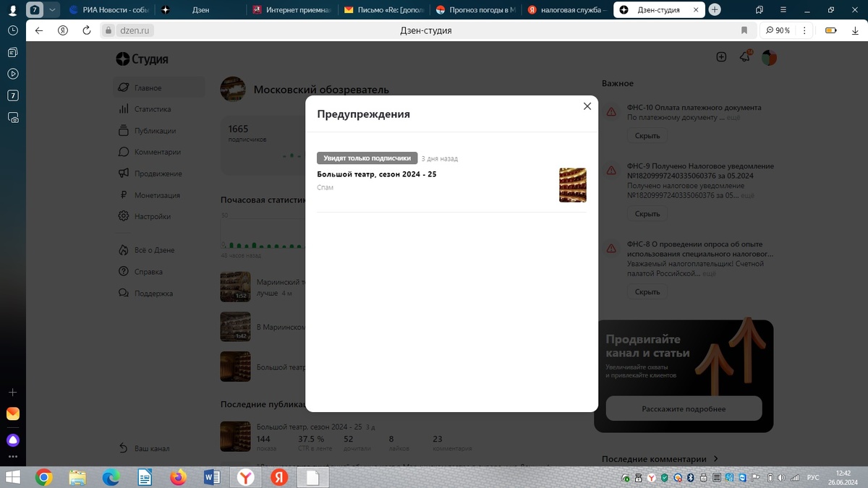Open Комментарии section
This screenshot has height=488, width=868.
(157, 153)
